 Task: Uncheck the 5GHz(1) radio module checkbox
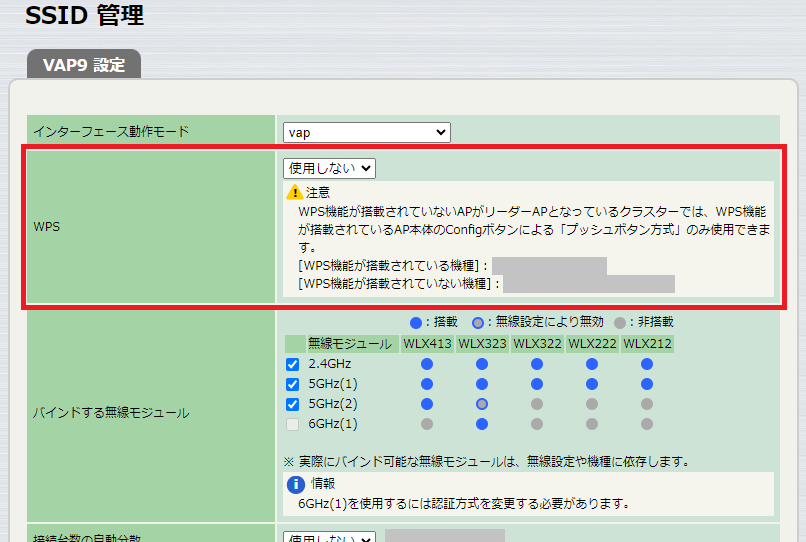click(292, 384)
